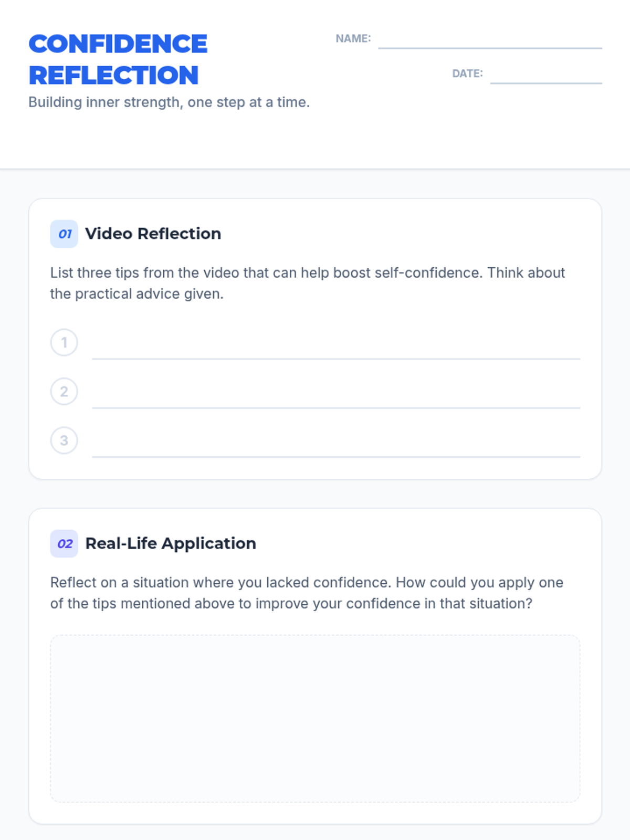Select the Real-Life Application heading
This screenshot has height=840, width=630.
[171, 543]
